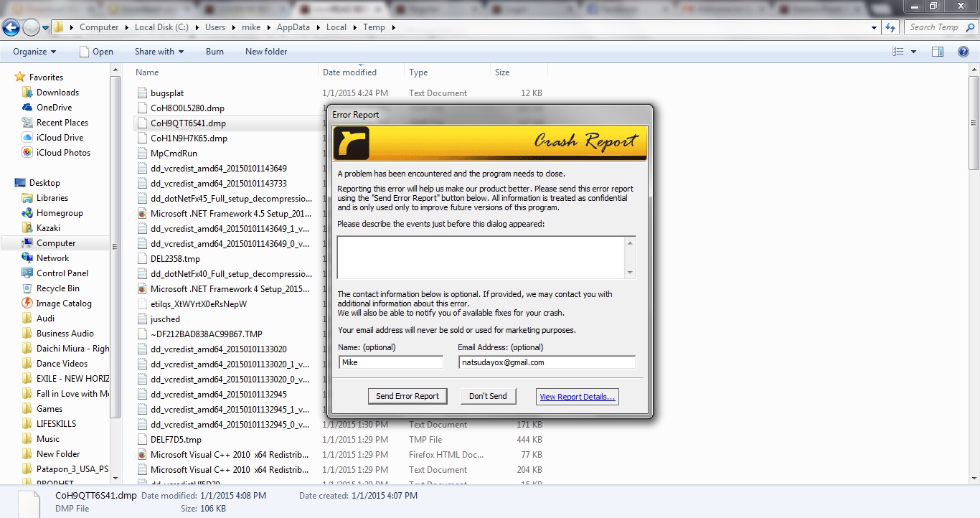Click the Search Temp box
Image resolution: width=980 pixels, height=518 pixels.
click(933, 27)
